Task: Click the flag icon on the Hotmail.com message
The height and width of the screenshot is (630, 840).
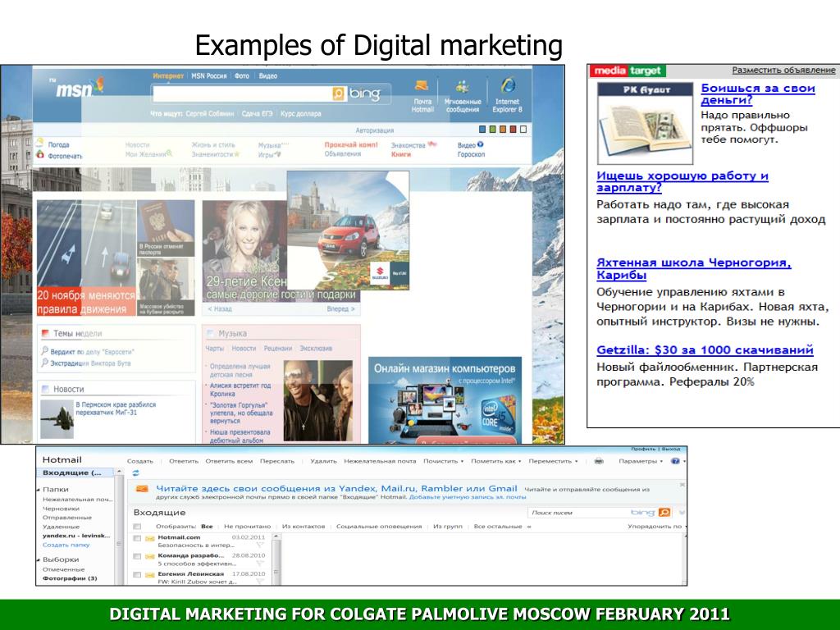Action: tap(260, 546)
